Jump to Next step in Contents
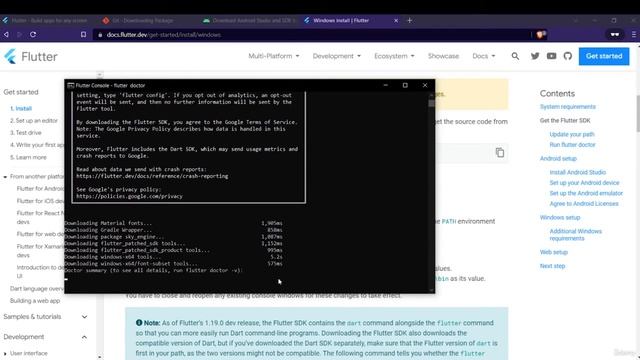 click(552, 266)
